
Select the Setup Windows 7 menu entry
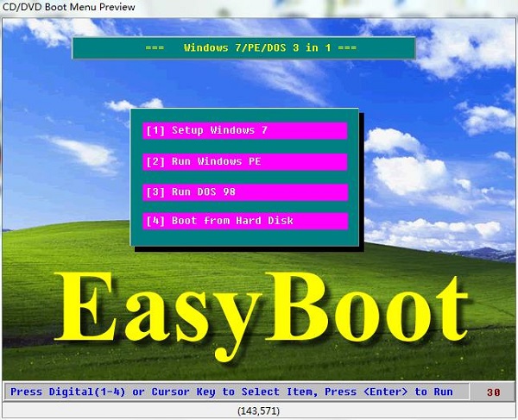point(245,130)
